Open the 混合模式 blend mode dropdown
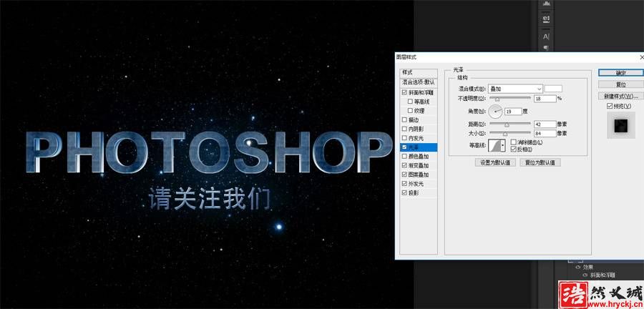Image resolution: width=644 pixels, height=309 pixels. 515,89
